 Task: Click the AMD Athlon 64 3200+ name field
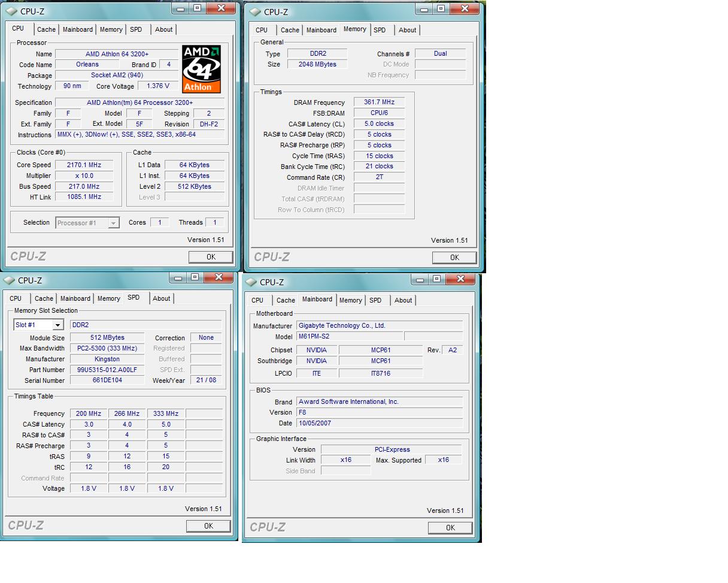[117, 54]
